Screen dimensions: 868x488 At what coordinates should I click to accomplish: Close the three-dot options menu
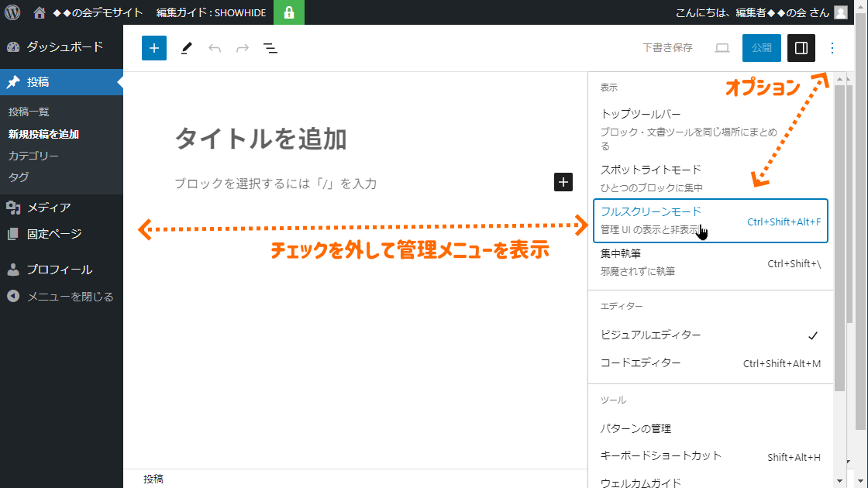(832, 48)
